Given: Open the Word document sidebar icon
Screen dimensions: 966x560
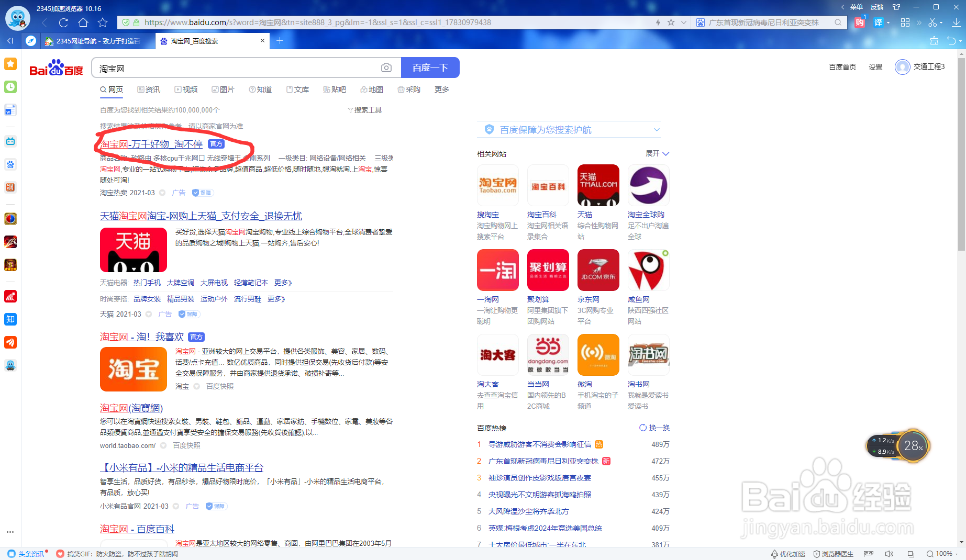Looking at the screenshot, I should [x=10, y=110].
